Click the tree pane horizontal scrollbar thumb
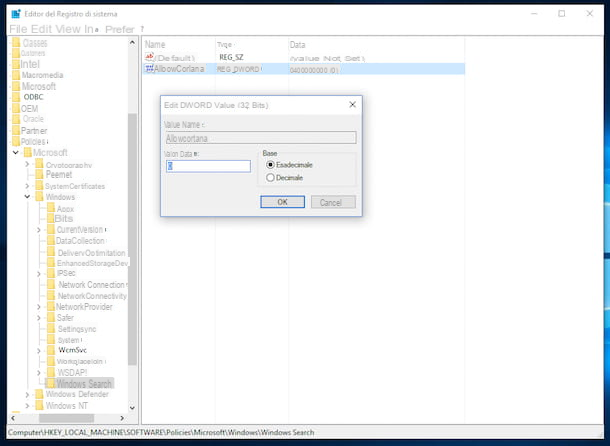The height and width of the screenshot is (446, 610). point(66,418)
